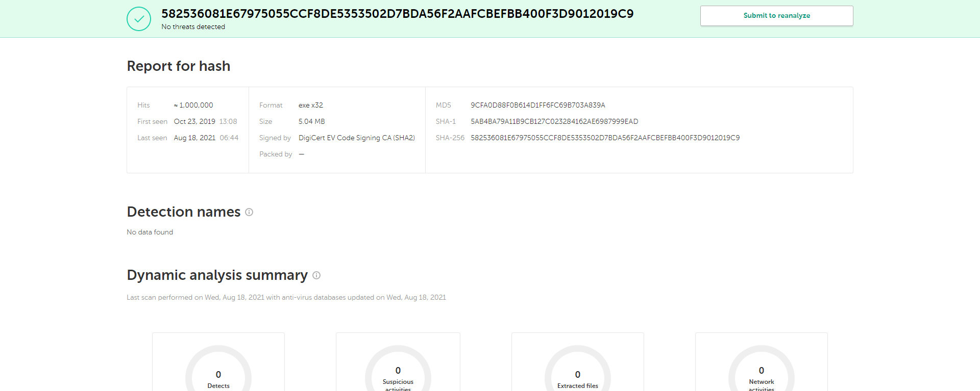
Task: Select the DigiCert EV Code Signing CA signer
Action: click(x=357, y=138)
